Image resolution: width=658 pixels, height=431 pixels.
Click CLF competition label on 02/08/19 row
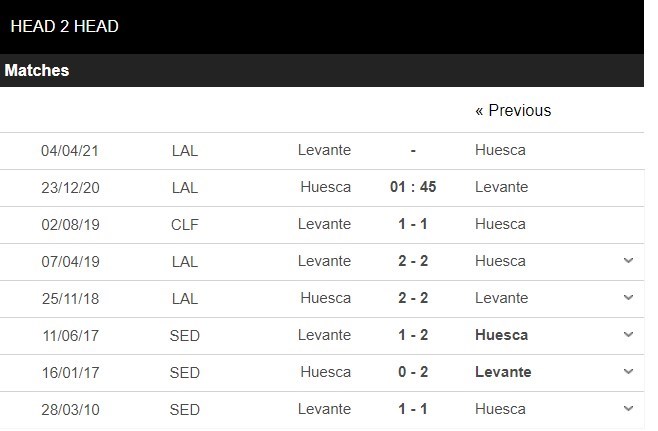[x=185, y=224]
